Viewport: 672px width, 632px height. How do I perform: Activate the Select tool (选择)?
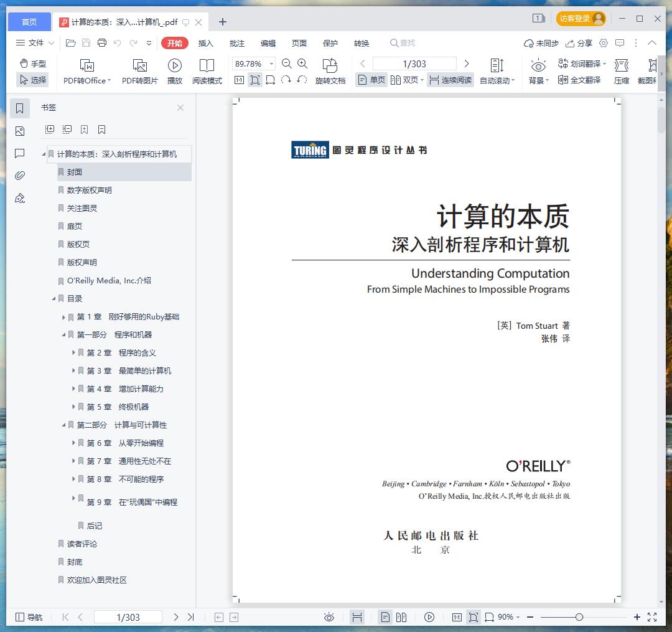pos(32,80)
